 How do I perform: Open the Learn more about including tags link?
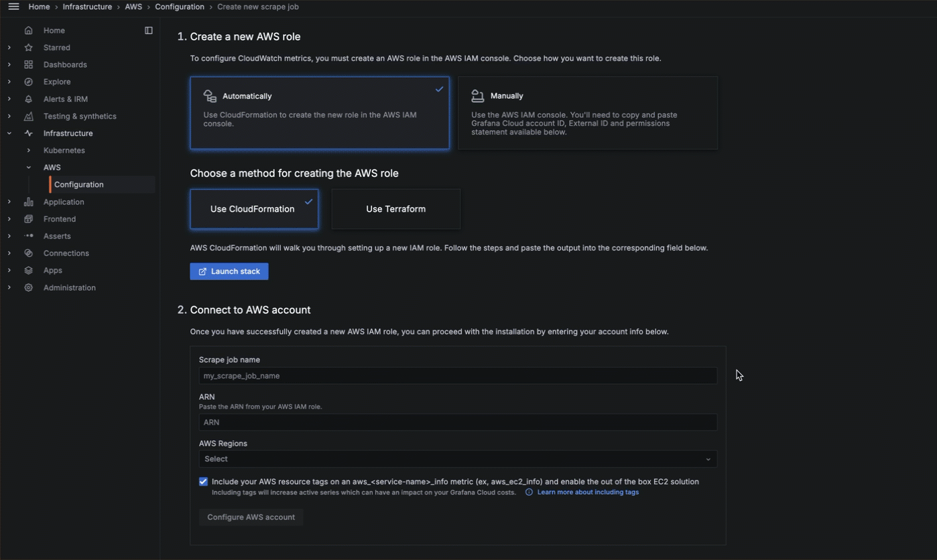(588, 492)
